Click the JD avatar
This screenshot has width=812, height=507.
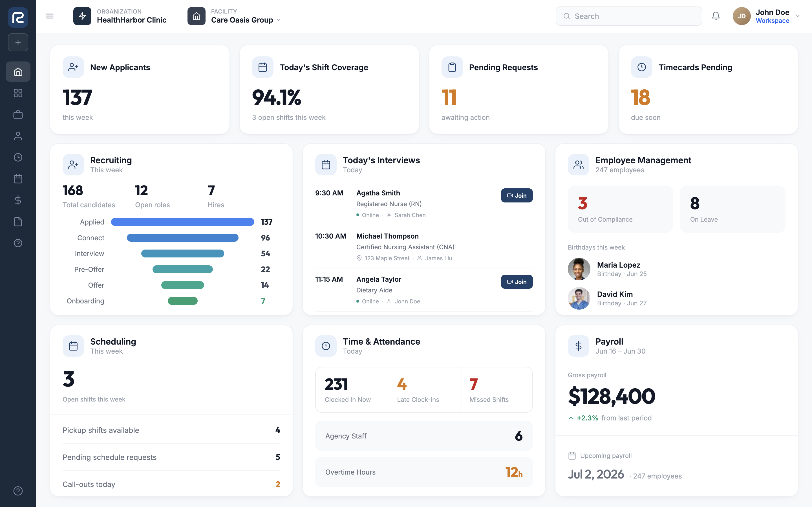pyautogui.click(x=741, y=16)
